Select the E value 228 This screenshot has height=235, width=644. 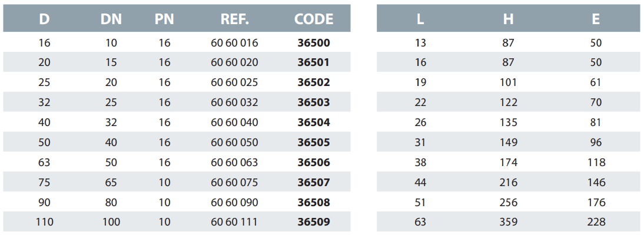tap(596, 222)
